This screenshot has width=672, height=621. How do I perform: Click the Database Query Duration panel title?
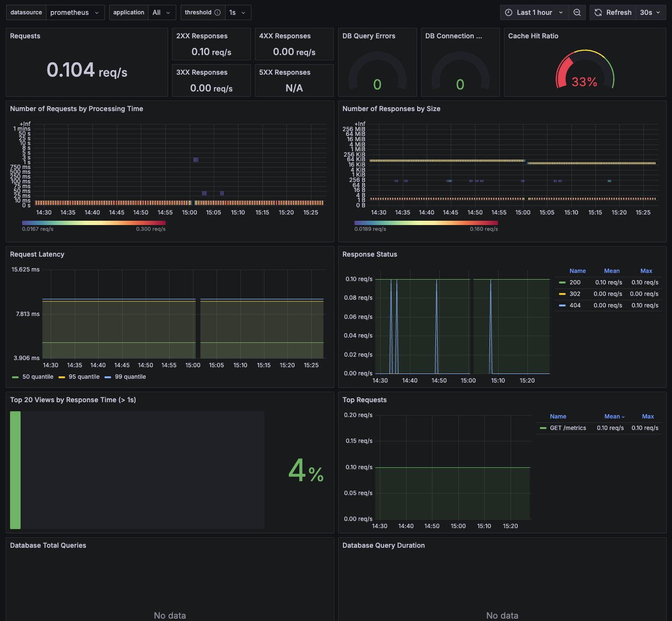pos(384,545)
